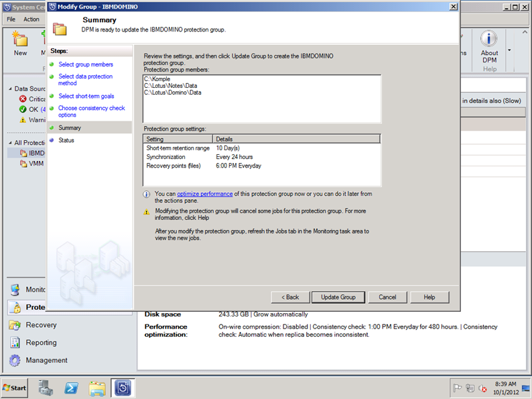Click the information icon beside optimize performance

(x=146, y=194)
